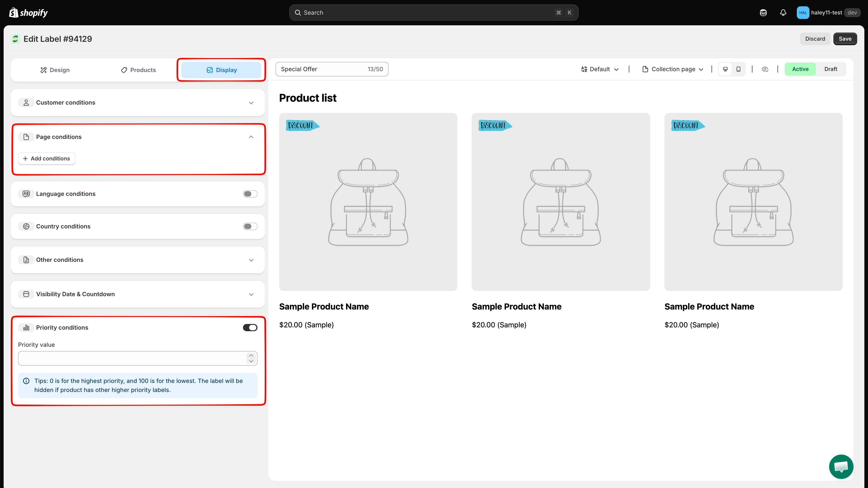Image resolution: width=868 pixels, height=488 pixels.
Task: Switch to desktop preview icon
Action: coord(725,69)
